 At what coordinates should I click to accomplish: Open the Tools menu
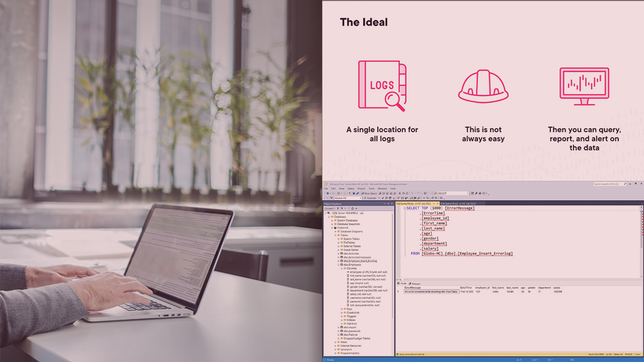coord(372,189)
